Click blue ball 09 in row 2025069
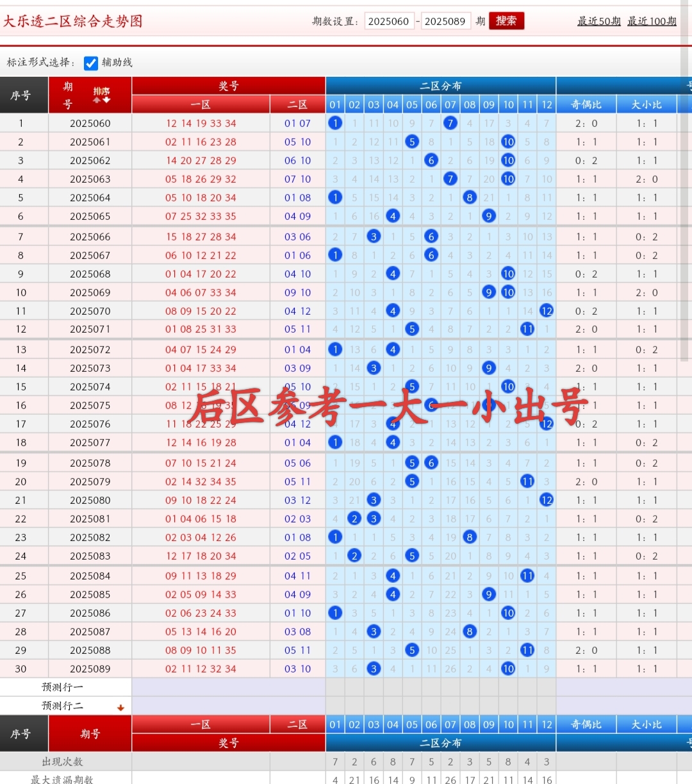Image resolution: width=692 pixels, height=784 pixels. [489, 292]
